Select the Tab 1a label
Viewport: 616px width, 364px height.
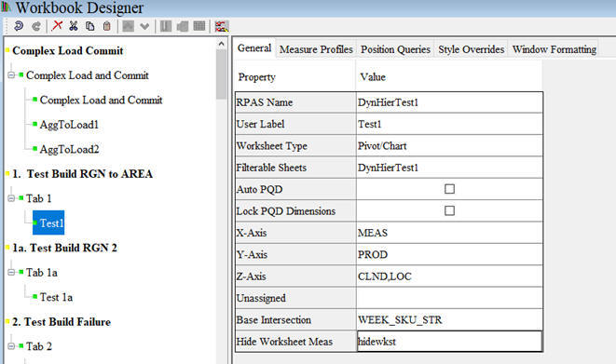tap(42, 273)
